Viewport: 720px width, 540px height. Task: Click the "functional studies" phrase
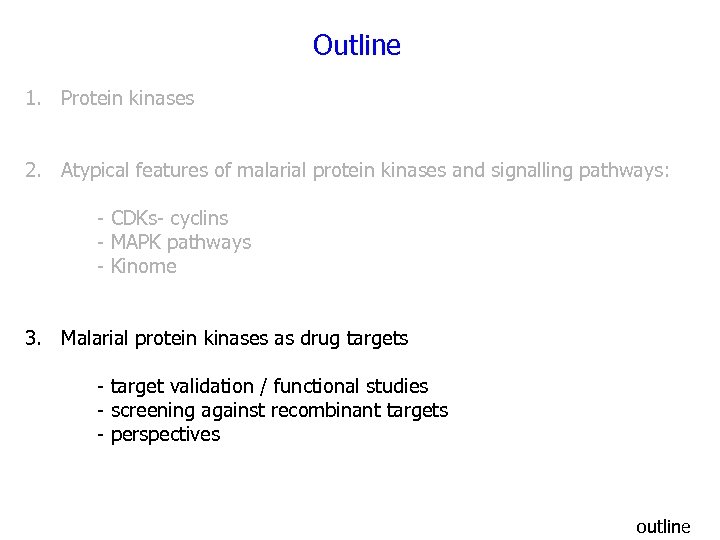[x=350, y=387]
